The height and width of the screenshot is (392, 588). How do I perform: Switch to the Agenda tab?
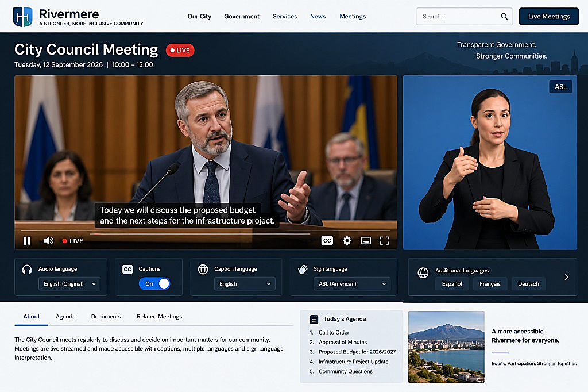click(65, 317)
